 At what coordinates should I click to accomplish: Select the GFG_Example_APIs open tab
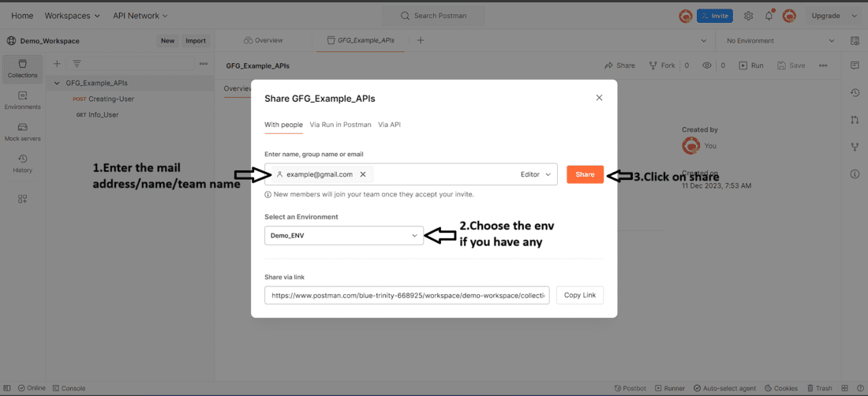coord(361,40)
